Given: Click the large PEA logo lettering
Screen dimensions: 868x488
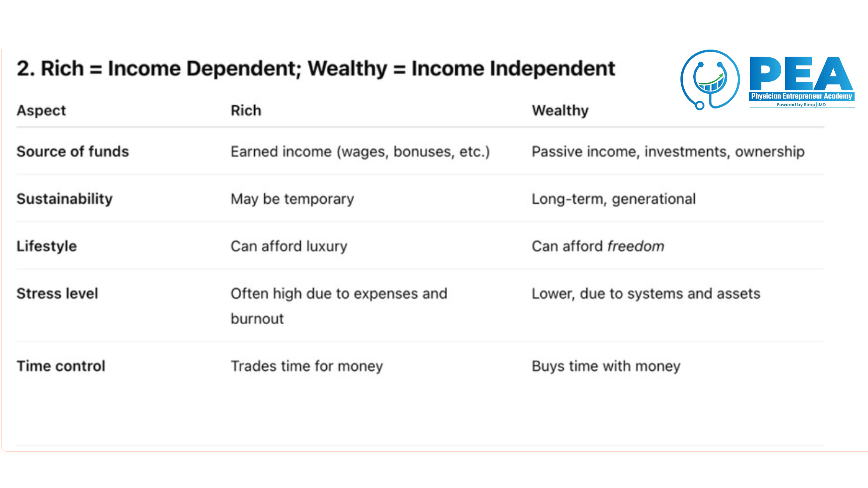Looking at the screenshot, I should [x=801, y=74].
